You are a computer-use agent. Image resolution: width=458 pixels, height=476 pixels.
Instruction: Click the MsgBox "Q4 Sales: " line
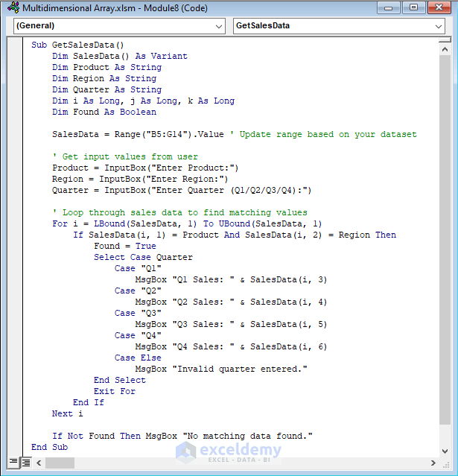coord(232,346)
